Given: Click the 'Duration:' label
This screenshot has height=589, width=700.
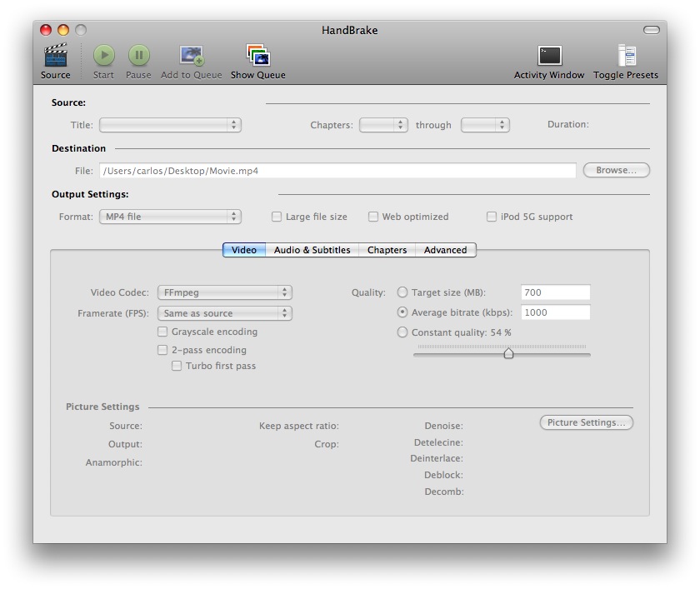Looking at the screenshot, I should point(568,124).
